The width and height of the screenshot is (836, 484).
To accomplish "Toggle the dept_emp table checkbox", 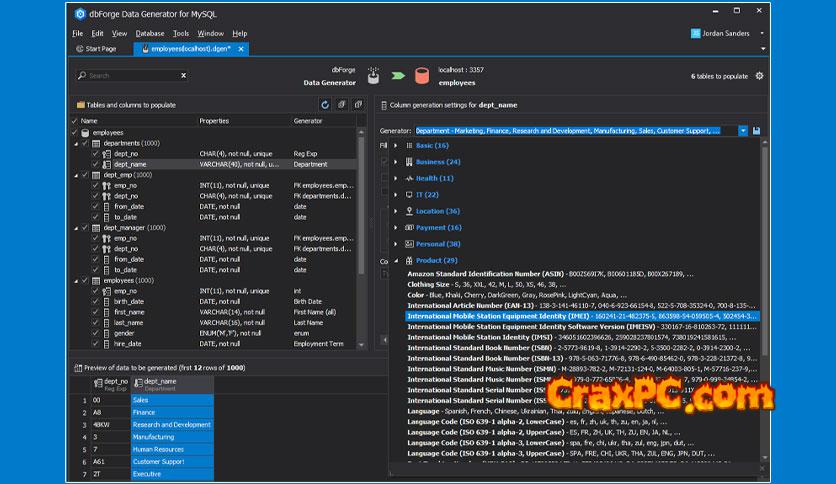I will [x=84, y=175].
